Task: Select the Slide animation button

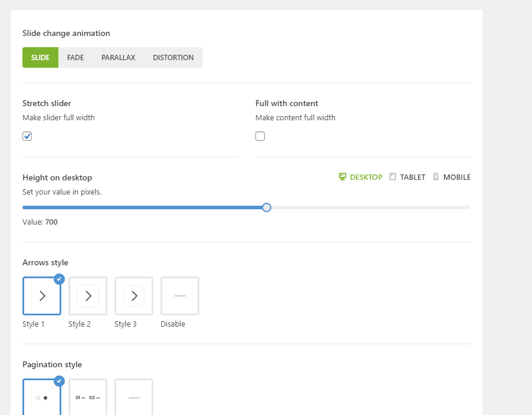Action: (x=41, y=58)
